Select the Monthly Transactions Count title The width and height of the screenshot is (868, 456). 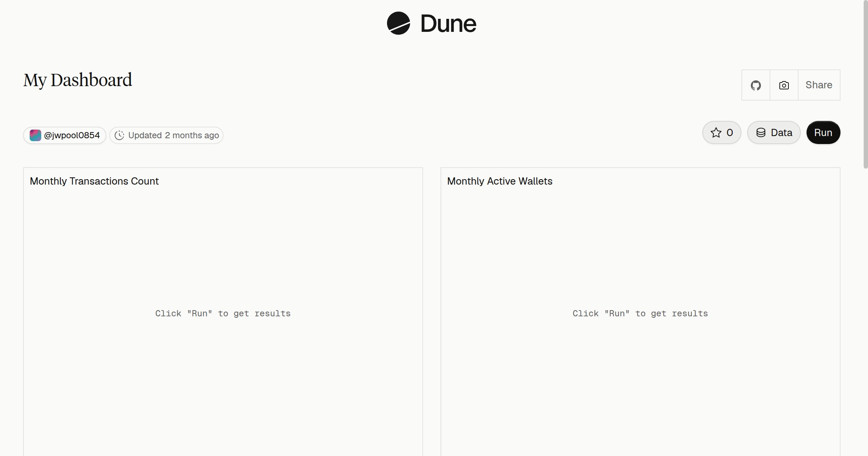(x=94, y=181)
